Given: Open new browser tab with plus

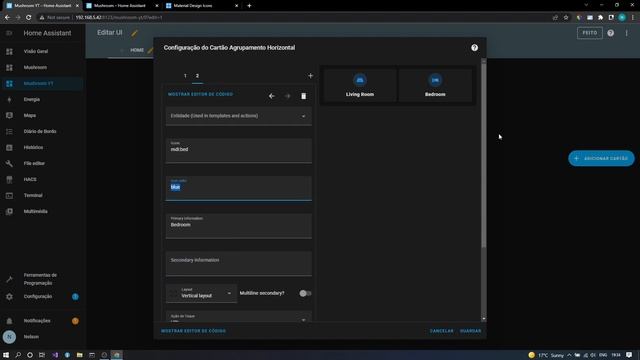Looking at the screenshot, I should (249, 6).
